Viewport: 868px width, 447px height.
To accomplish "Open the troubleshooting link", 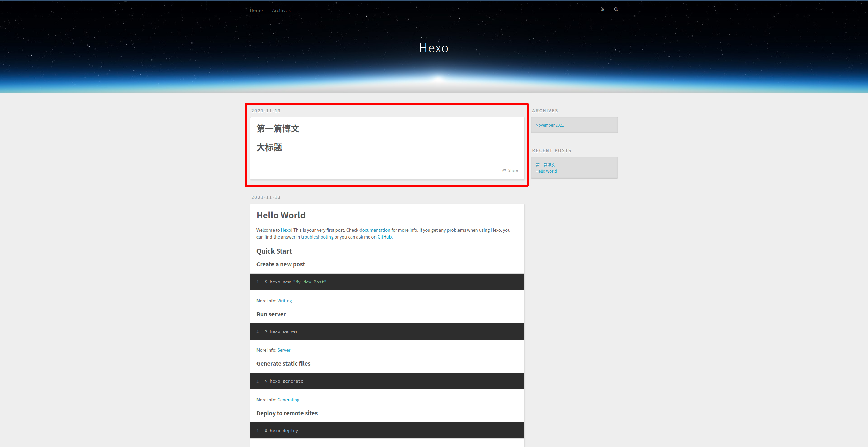I will [317, 237].
